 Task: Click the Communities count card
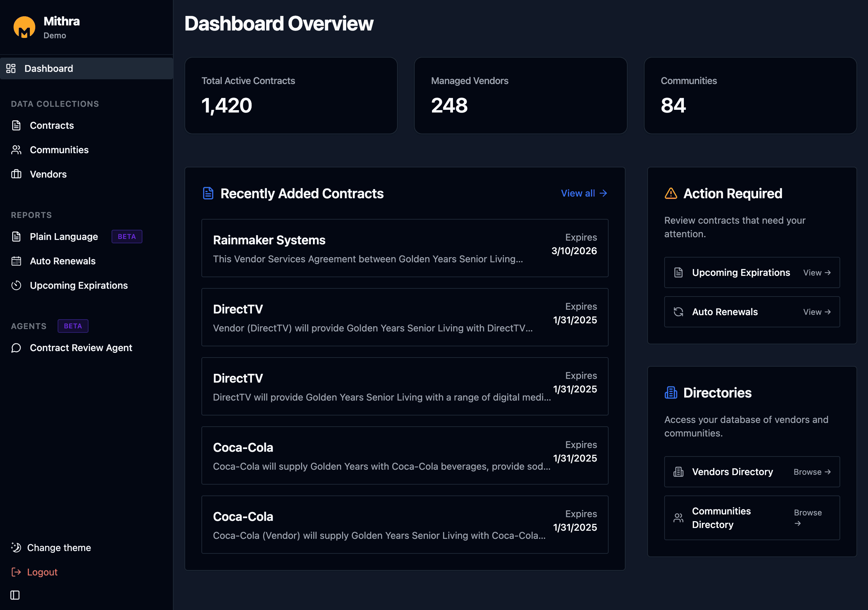pyautogui.click(x=750, y=95)
